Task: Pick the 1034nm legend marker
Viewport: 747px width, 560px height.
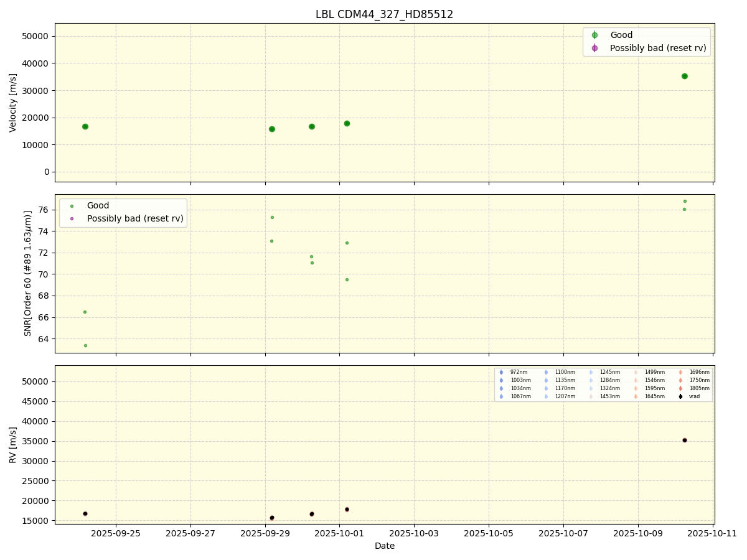Action: (501, 388)
